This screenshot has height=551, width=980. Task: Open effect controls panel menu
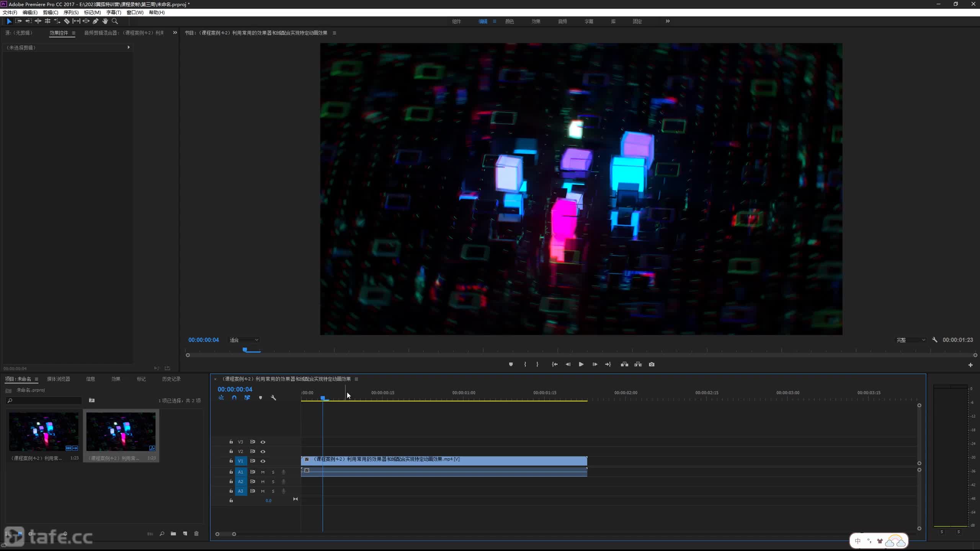(73, 33)
